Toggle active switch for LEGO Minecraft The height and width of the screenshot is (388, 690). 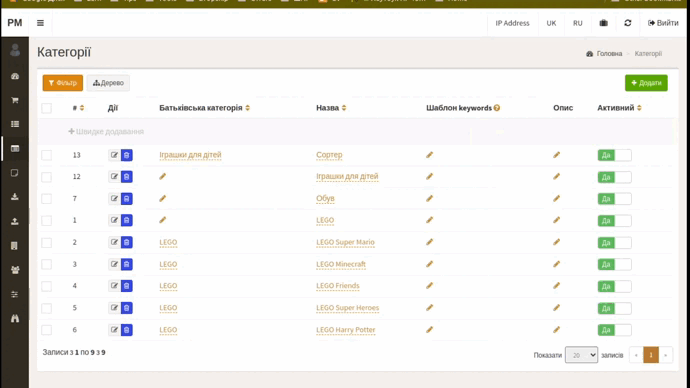coord(614,264)
